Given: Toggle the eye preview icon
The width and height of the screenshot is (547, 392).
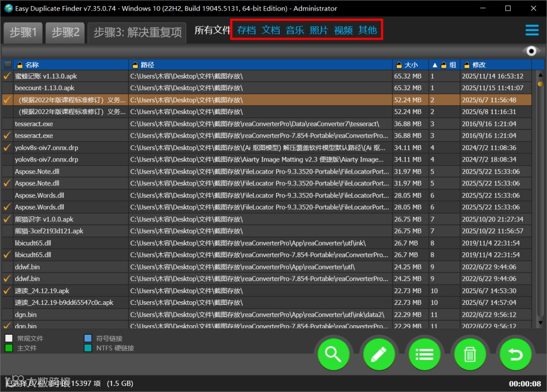Looking at the screenshot, I should click(x=531, y=51).
